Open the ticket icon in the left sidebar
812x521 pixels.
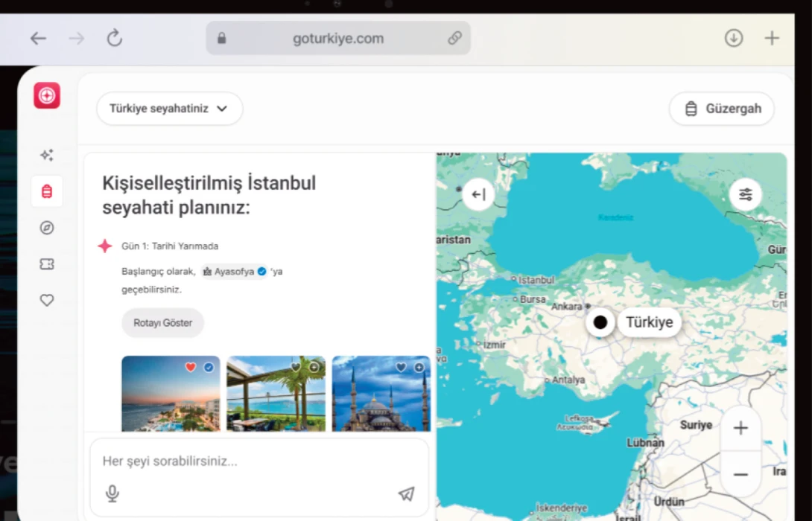[x=47, y=263]
